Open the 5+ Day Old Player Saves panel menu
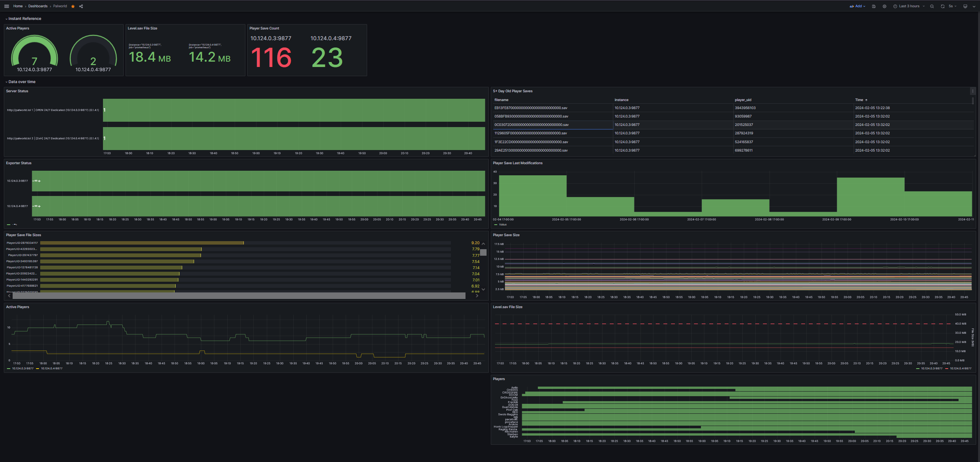980x462 pixels. coord(972,91)
